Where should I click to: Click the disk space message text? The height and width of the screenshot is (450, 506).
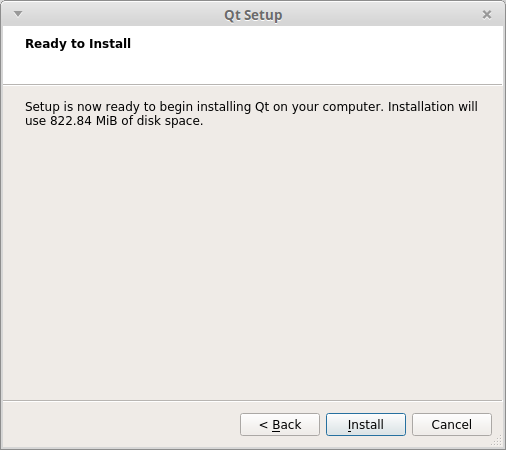(x=251, y=114)
